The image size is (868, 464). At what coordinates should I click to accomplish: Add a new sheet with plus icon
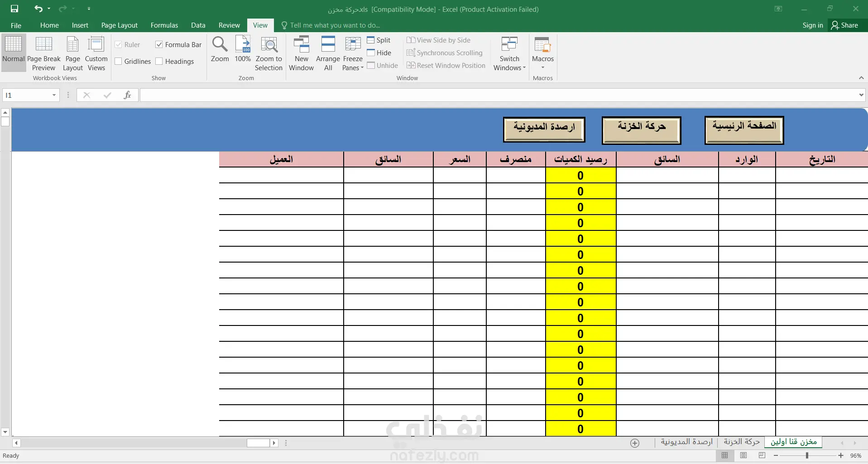tap(635, 443)
